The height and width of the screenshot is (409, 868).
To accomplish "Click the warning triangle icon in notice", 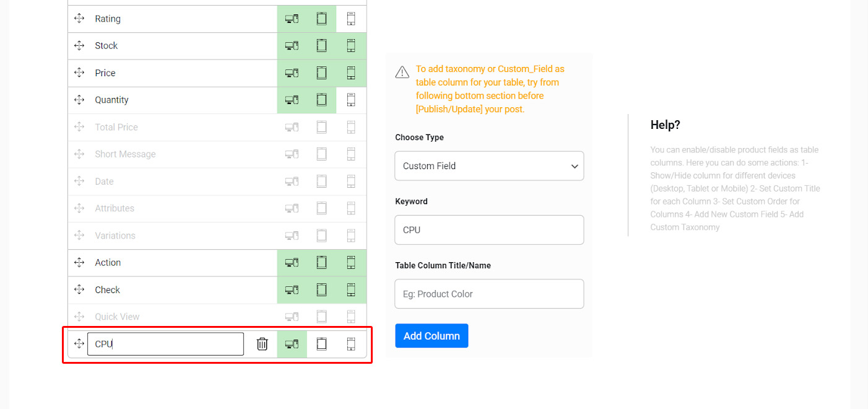I will (402, 73).
